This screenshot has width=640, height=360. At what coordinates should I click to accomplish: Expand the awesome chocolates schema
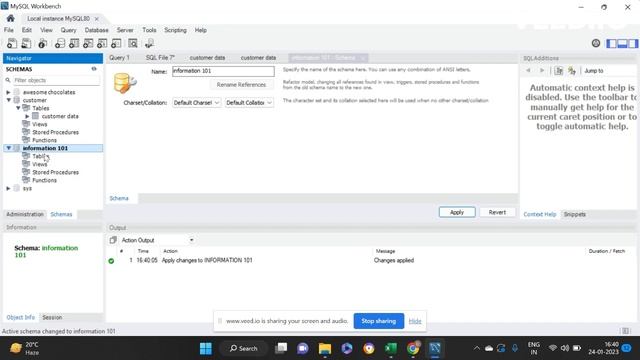click(x=8, y=92)
